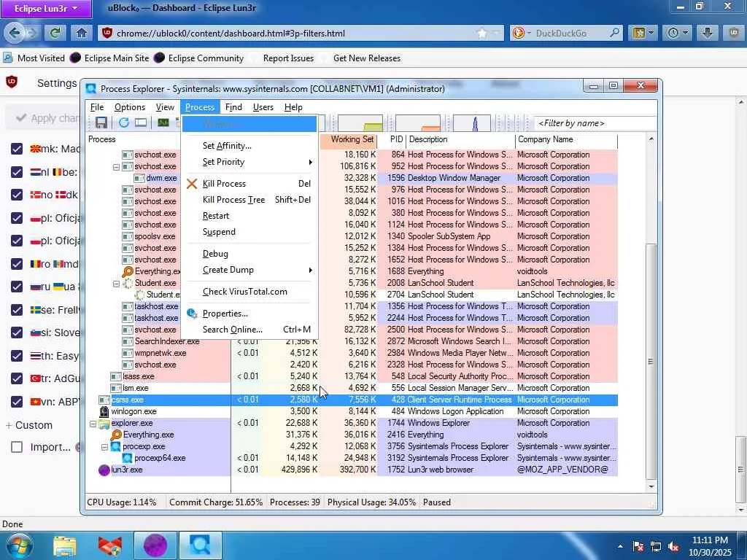
Task: Select the lsass.exe process row
Action: (352, 377)
